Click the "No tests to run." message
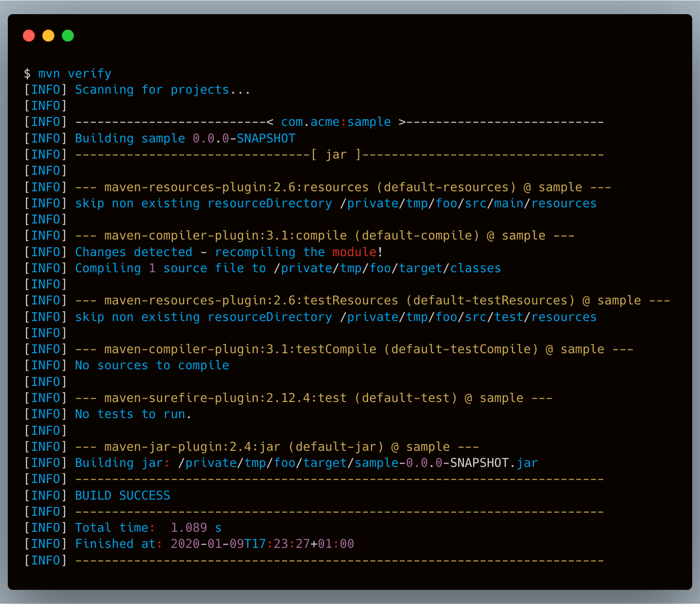 click(133, 414)
